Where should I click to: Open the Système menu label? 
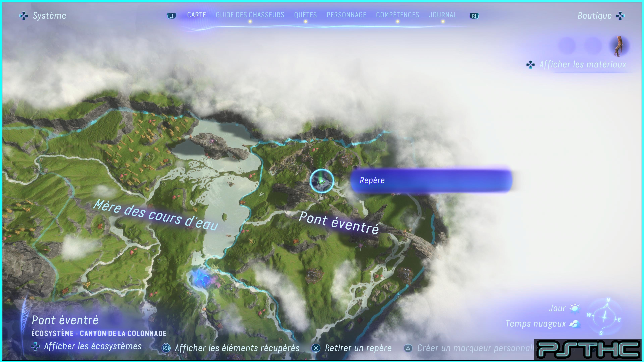[49, 16]
